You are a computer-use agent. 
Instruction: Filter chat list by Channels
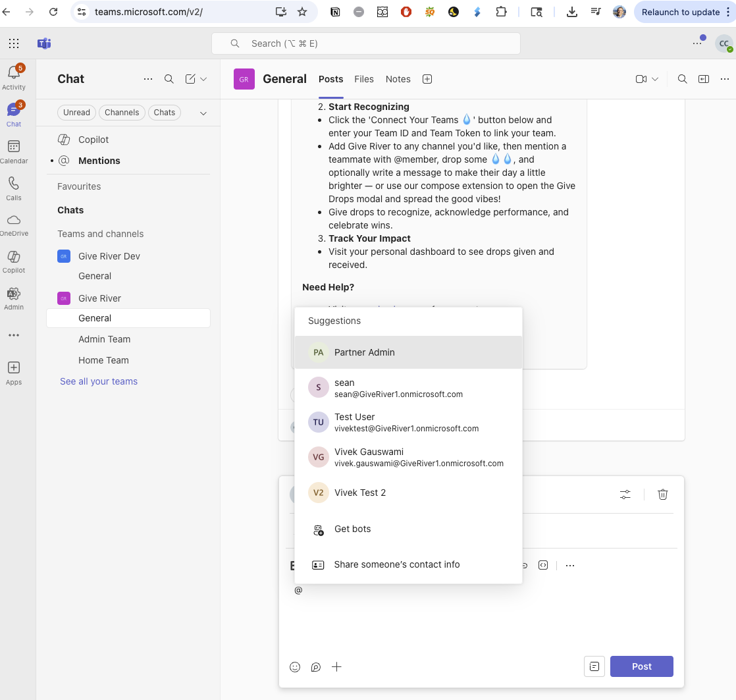[x=122, y=112]
